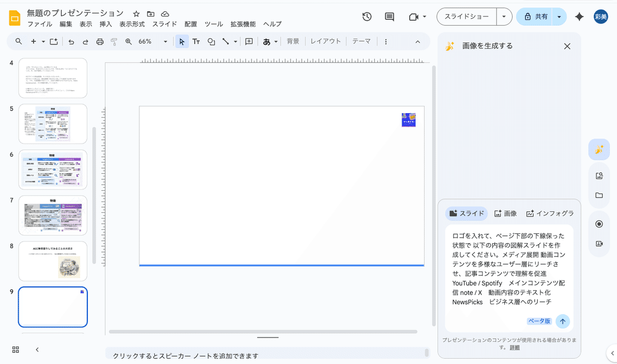Switch to the 画像 tab

coord(505,213)
